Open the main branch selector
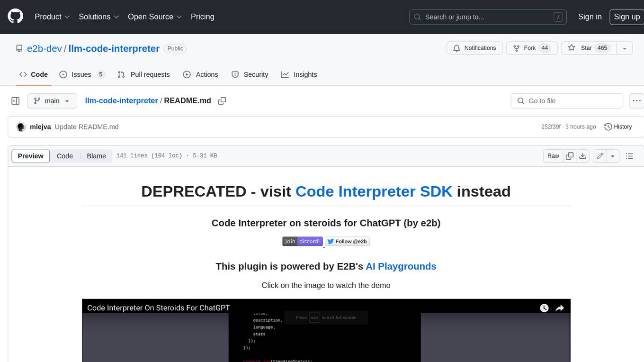The width and height of the screenshot is (644, 362). (x=52, y=101)
